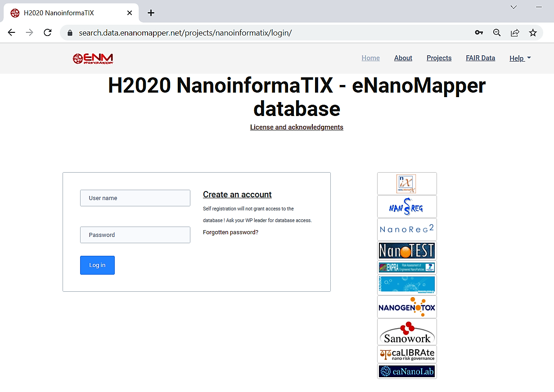Click the page title heading text
554x392 pixels.
click(297, 97)
